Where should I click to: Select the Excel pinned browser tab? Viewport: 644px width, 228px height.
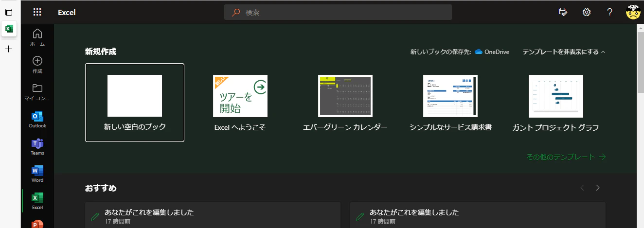tap(8, 29)
